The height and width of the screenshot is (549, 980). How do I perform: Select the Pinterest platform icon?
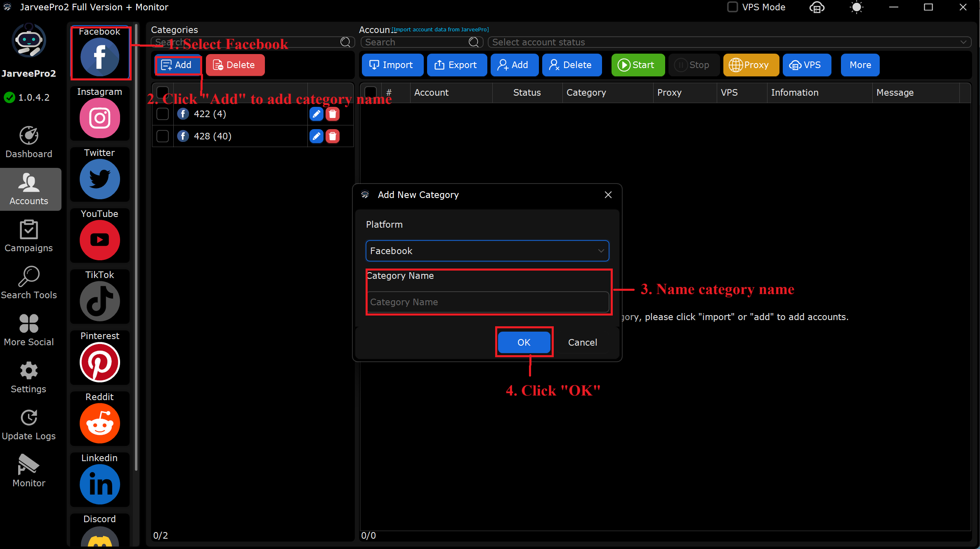pyautogui.click(x=100, y=362)
